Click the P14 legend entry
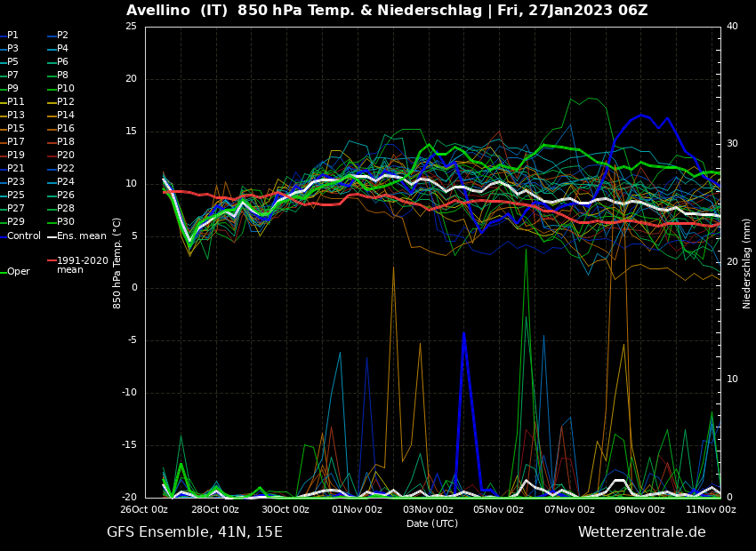756x551 pixels. 65,116
